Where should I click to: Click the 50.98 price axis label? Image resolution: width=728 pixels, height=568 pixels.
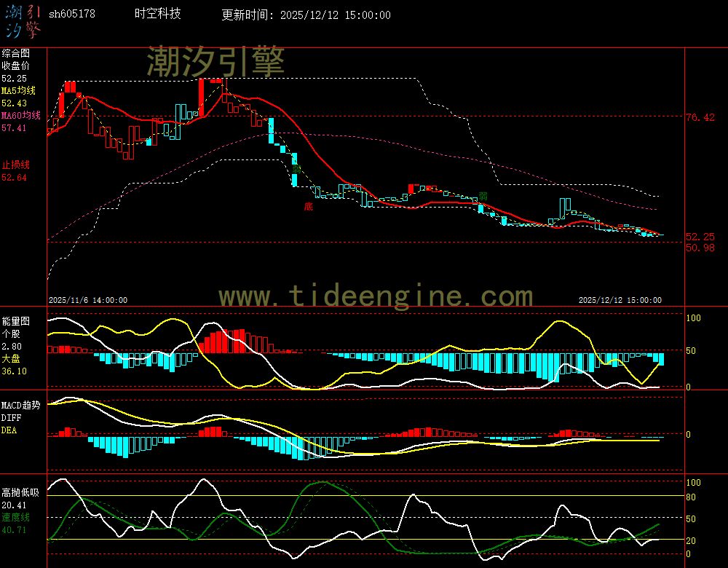click(x=700, y=248)
